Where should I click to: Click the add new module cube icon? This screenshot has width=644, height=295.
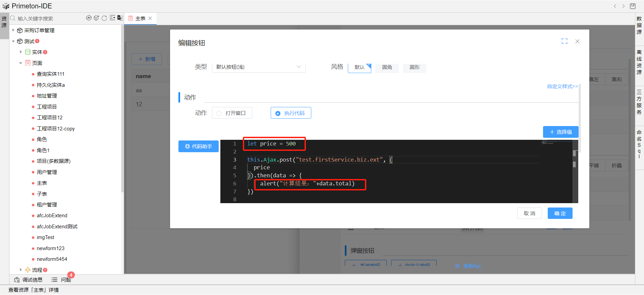pyautogui.click(x=97, y=18)
